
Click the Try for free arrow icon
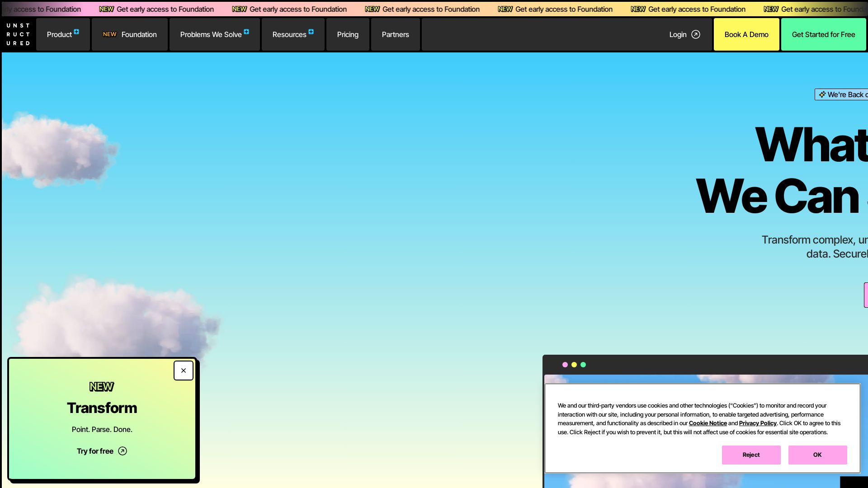click(x=123, y=451)
